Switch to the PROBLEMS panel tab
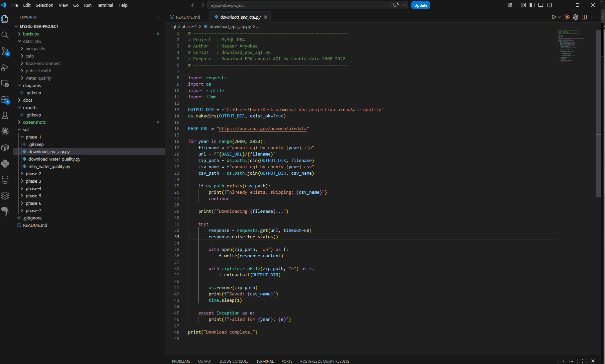 [181, 361]
